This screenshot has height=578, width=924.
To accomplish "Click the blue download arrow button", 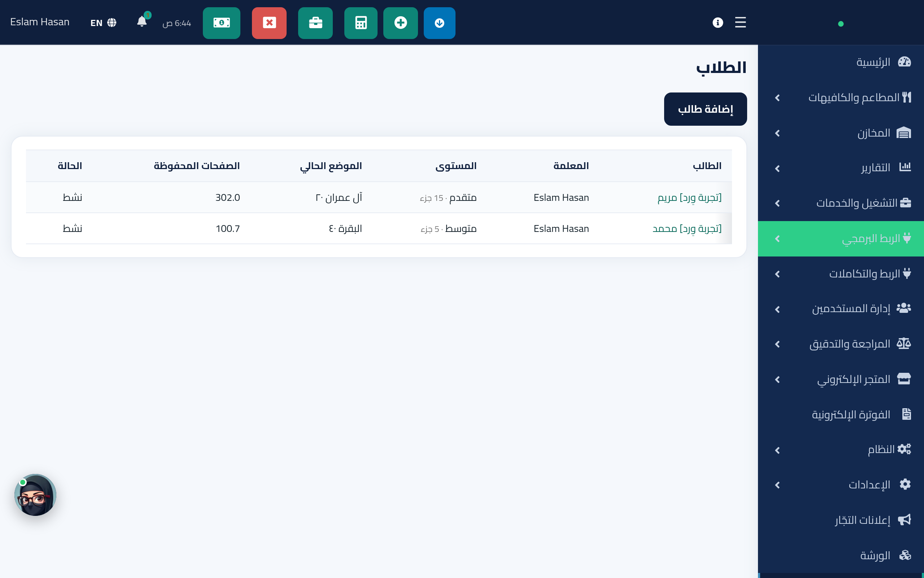I will 440,23.
